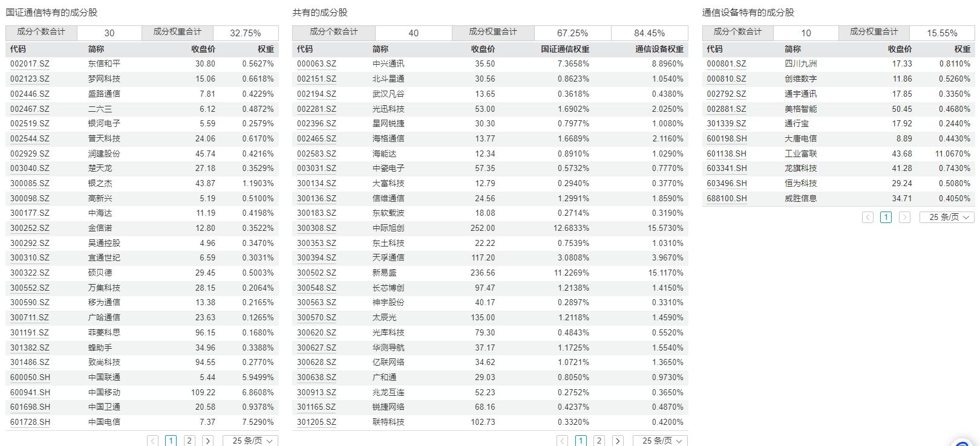Open stock code 002281.SZ link
Viewport: 980px width, 446px height.
[x=316, y=109]
